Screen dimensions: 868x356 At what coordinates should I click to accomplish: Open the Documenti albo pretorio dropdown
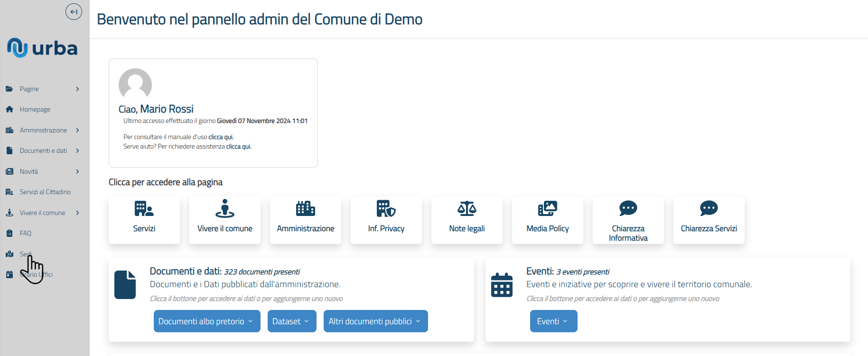[206, 321]
